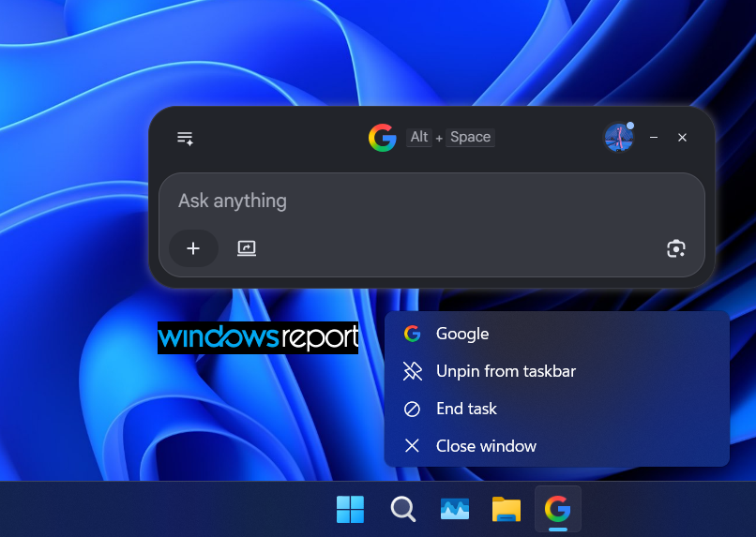Select Close window in context menu
This screenshot has height=537, width=756.
557,446
